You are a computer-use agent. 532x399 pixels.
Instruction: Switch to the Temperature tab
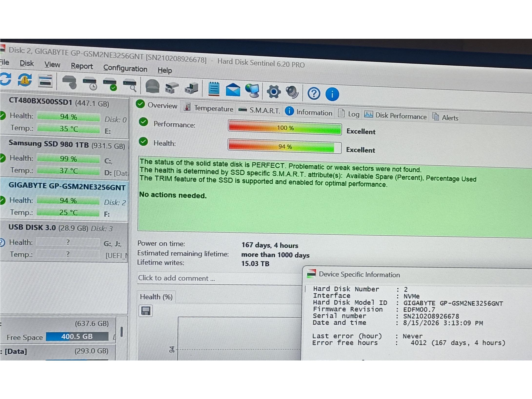pyautogui.click(x=209, y=108)
